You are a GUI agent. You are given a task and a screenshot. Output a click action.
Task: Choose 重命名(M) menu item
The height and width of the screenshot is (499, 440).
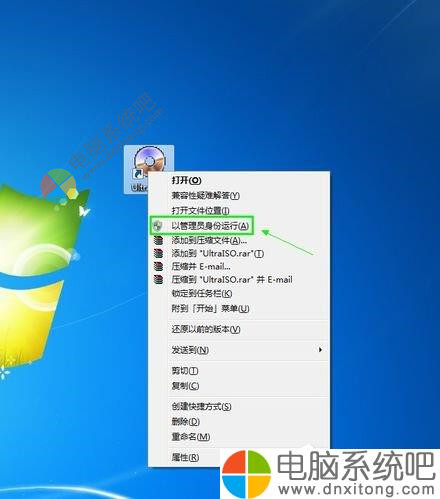239,436
